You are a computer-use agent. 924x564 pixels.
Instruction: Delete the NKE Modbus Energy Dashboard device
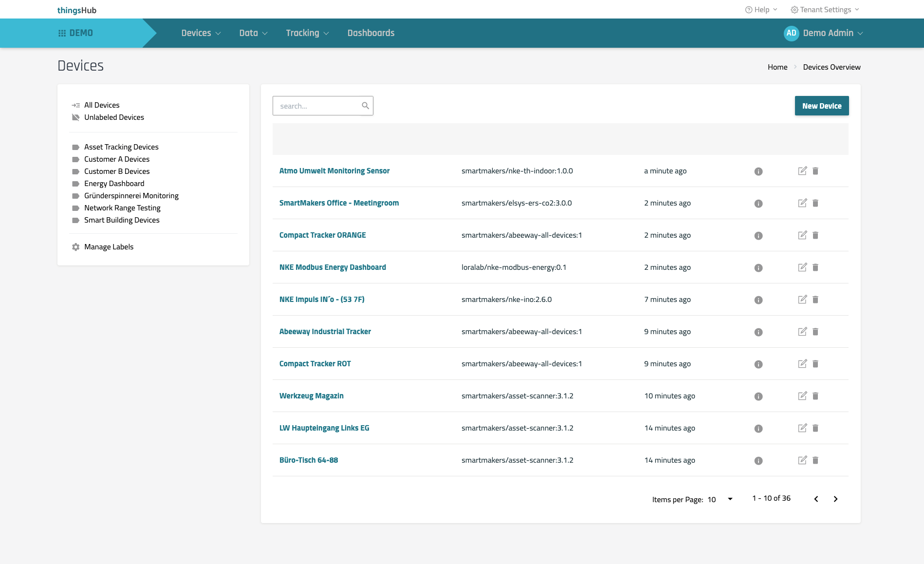(815, 267)
